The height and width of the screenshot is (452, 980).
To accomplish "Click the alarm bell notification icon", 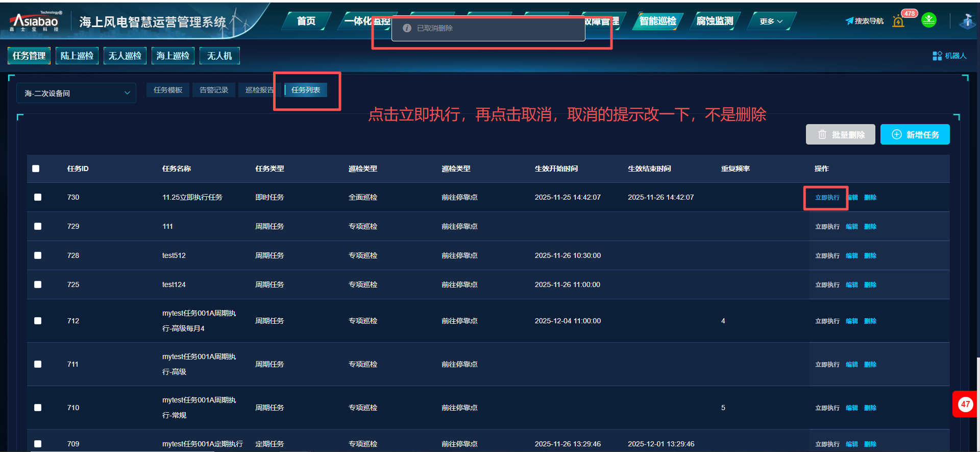I will pos(898,21).
